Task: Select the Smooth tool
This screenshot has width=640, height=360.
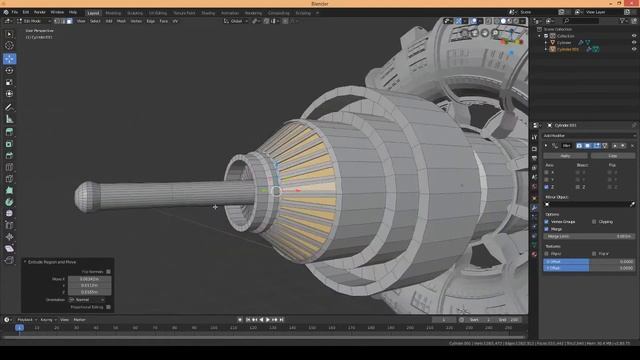Action: coord(9,213)
